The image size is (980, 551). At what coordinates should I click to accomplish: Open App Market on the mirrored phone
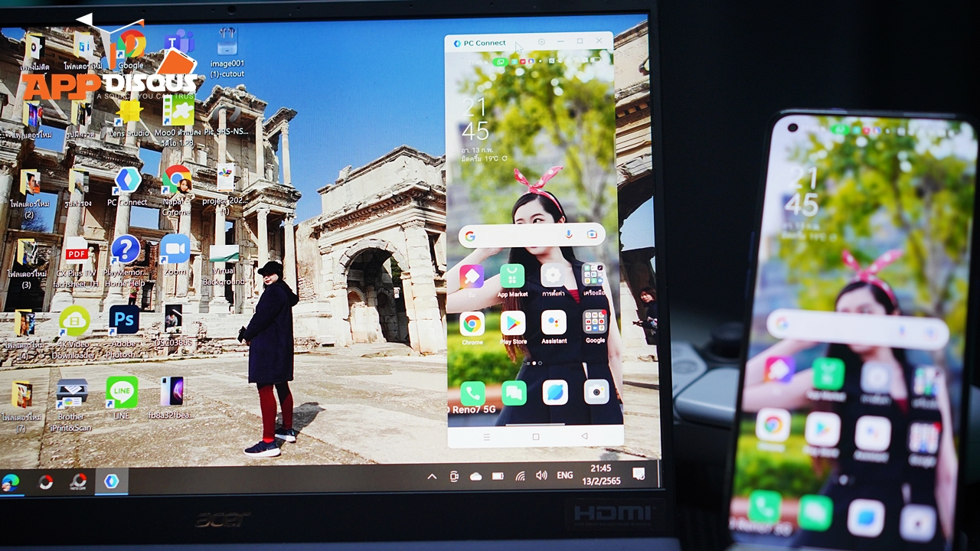512,280
